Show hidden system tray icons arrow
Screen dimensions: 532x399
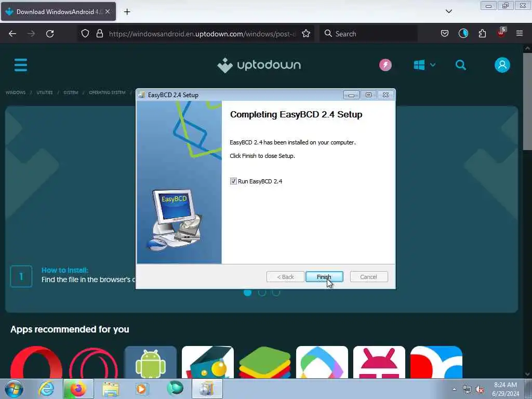tap(454, 389)
